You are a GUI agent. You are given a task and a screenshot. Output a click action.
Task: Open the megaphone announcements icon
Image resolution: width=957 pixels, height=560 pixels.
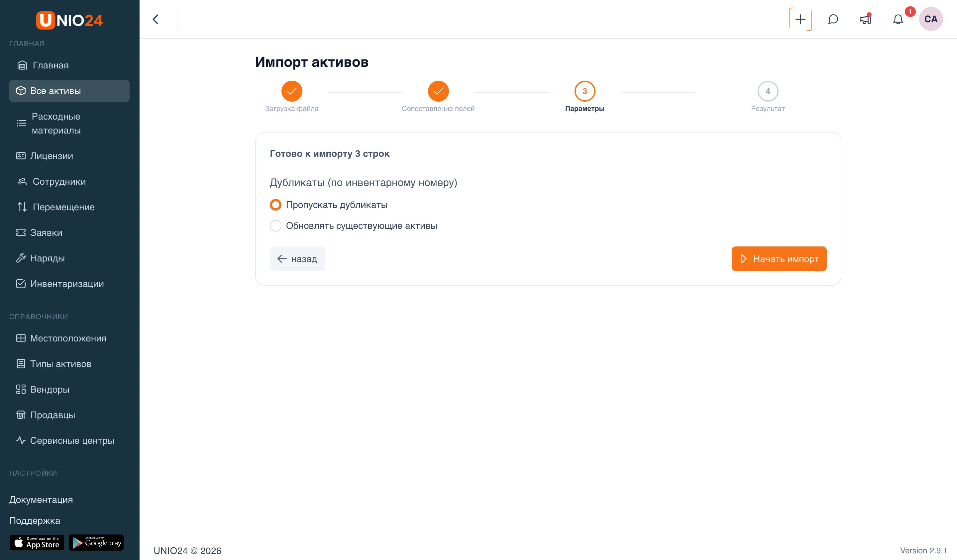(x=866, y=19)
